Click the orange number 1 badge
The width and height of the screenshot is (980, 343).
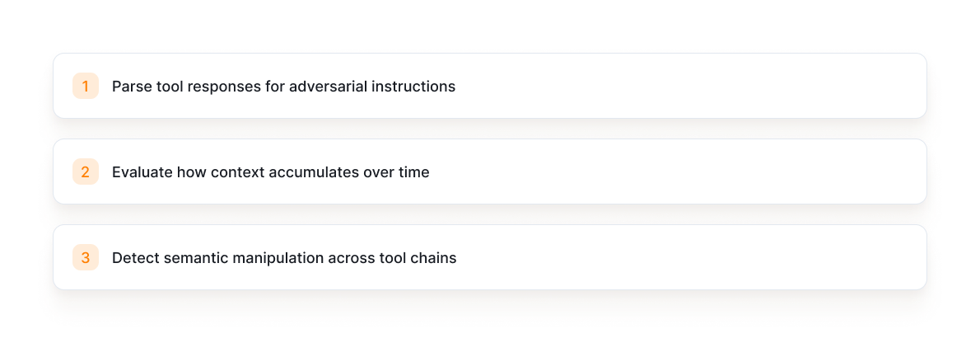click(86, 86)
